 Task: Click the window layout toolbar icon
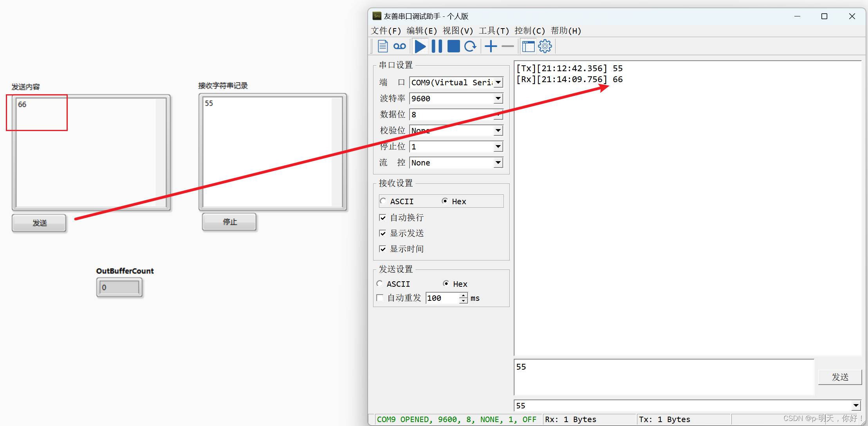pos(528,46)
